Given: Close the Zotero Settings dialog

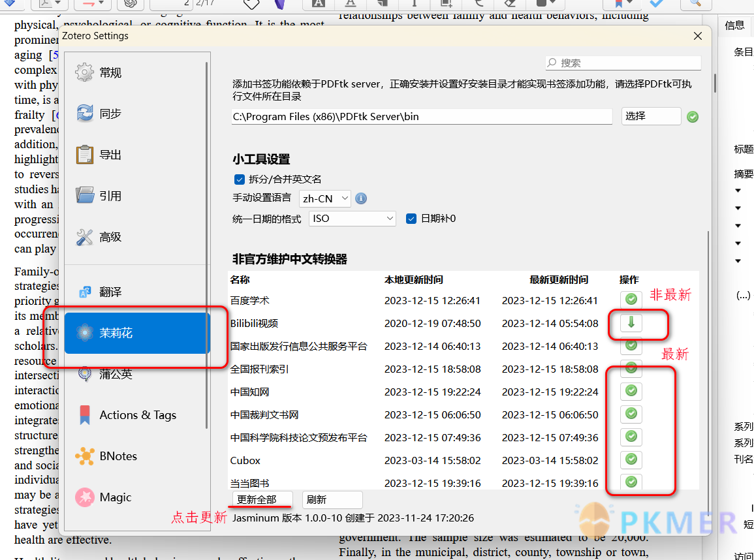Looking at the screenshot, I should [698, 36].
